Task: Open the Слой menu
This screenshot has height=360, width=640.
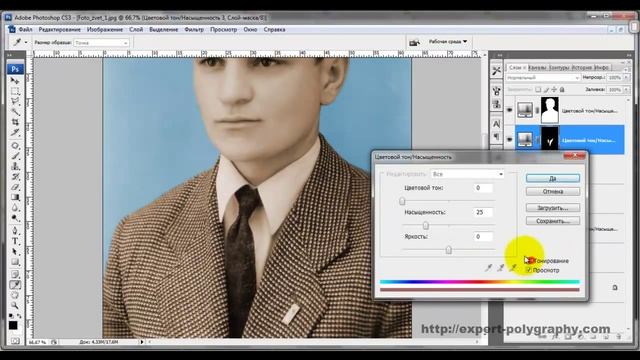Action: (x=136, y=29)
